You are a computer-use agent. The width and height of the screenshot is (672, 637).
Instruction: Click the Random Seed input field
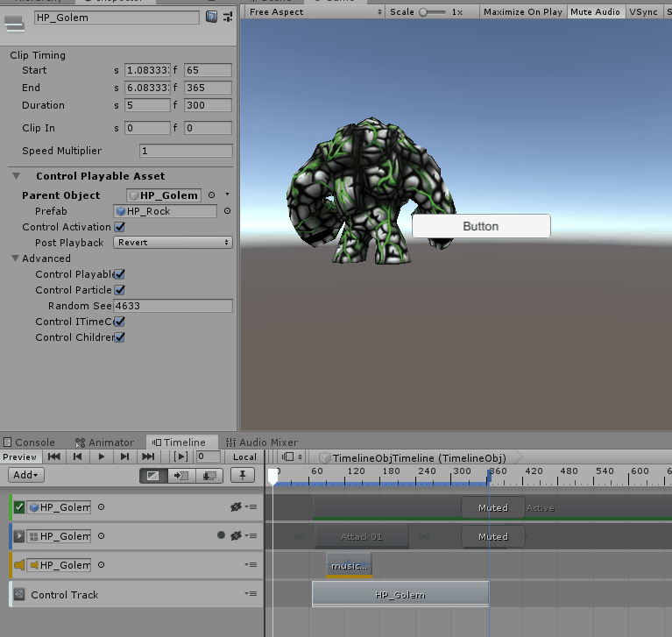tap(173, 306)
